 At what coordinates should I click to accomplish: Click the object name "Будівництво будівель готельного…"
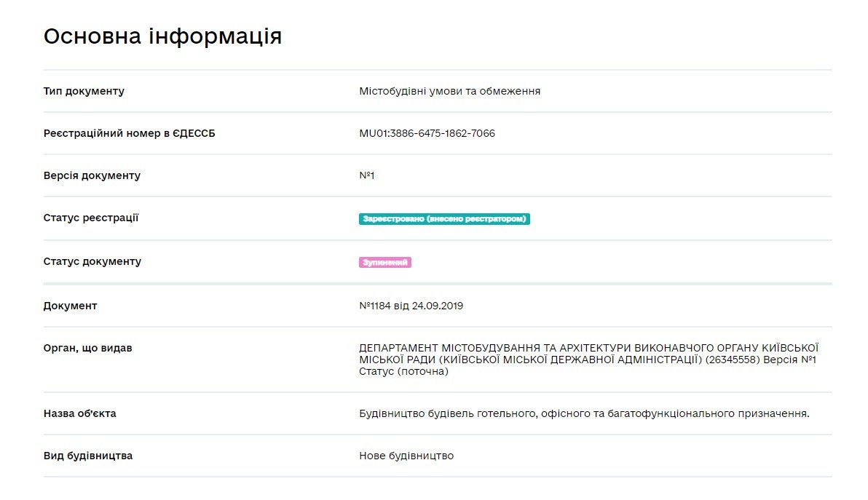tap(584, 413)
